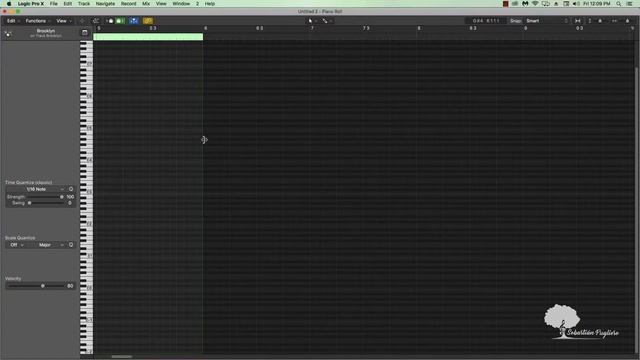Open Spotlight search icon
The height and width of the screenshot is (360, 640).
click(619, 4)
